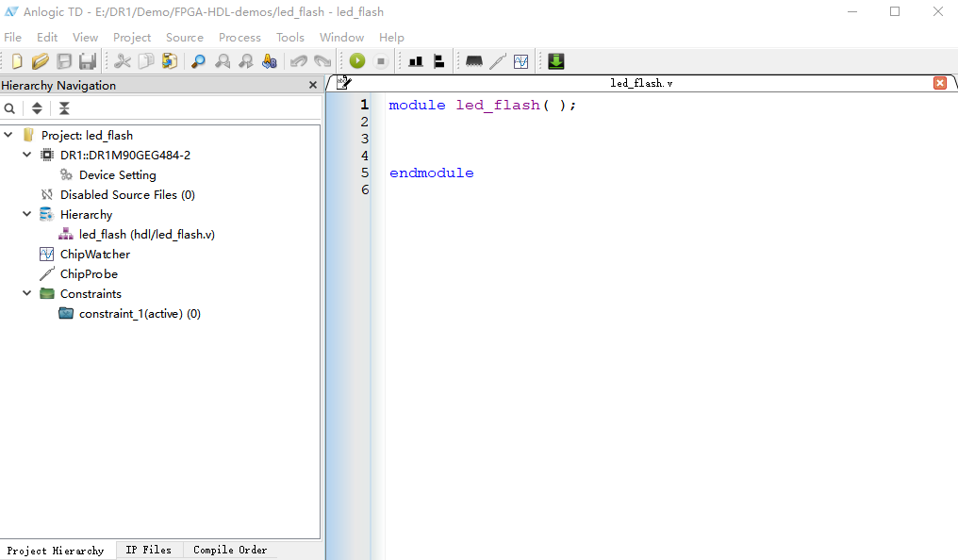Select ChipWatcher in project tree

point(94,254)
